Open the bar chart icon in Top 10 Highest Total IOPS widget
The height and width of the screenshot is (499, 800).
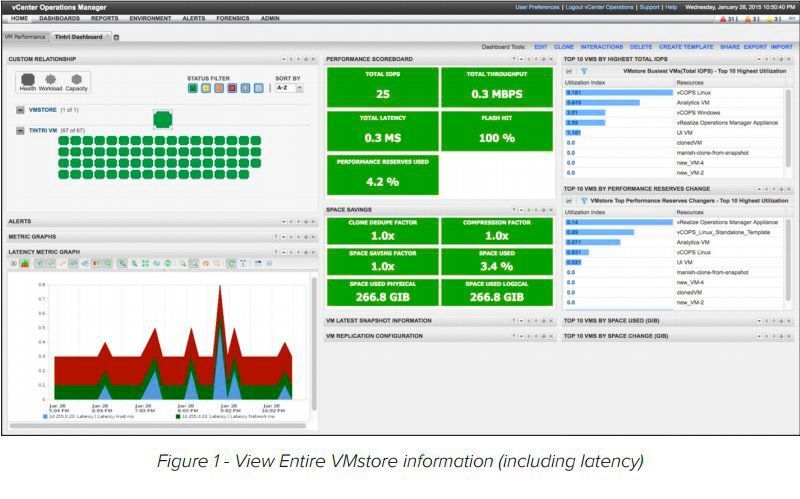[x=569, y=71]
